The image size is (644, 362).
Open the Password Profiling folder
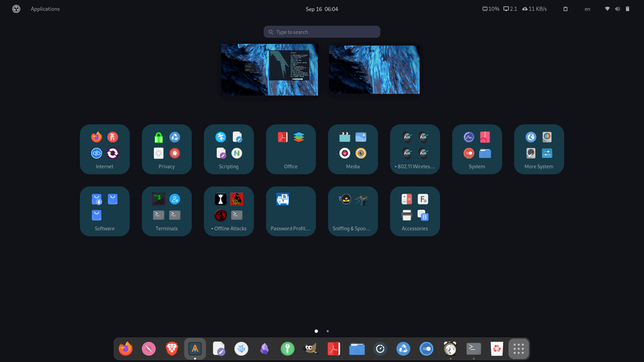coord(291,211)
